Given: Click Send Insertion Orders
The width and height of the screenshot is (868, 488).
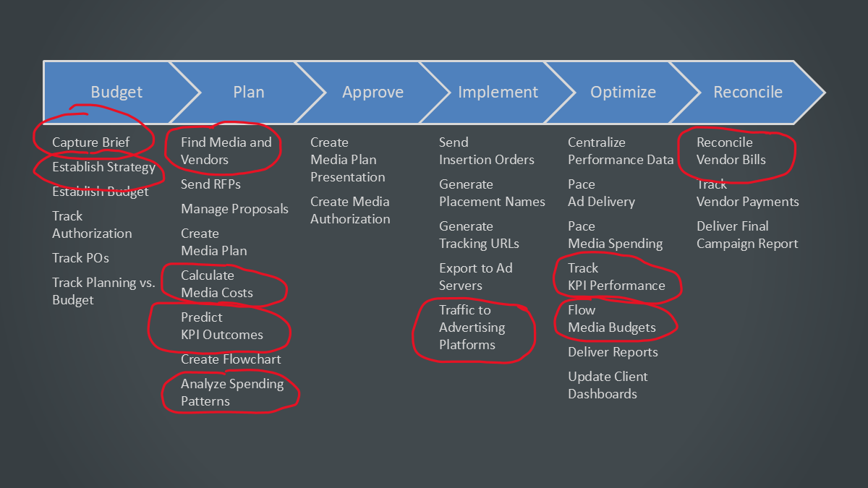Looking at the screenshot, I should [486, 151].
